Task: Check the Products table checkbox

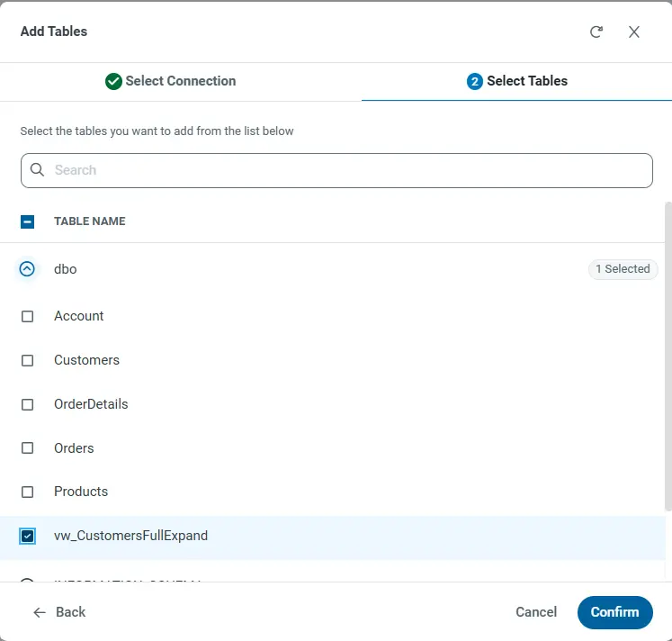Action: [27, 492]
